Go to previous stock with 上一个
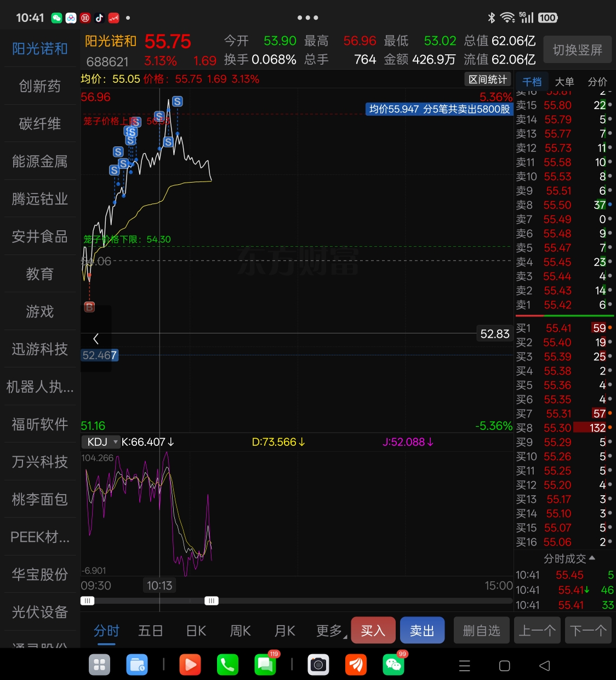Image resolution: width=616 pixels, height=680 pixels. click(538, 631)
